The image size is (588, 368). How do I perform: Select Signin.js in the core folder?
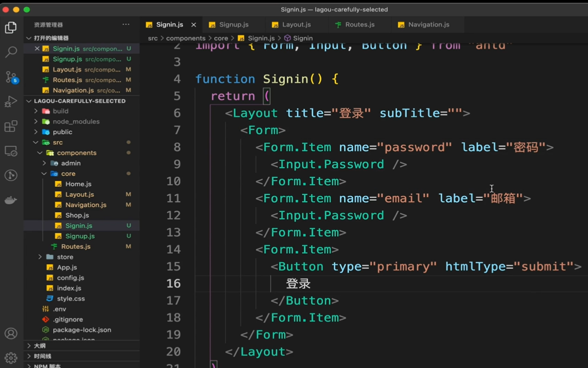tap(79, 226)
